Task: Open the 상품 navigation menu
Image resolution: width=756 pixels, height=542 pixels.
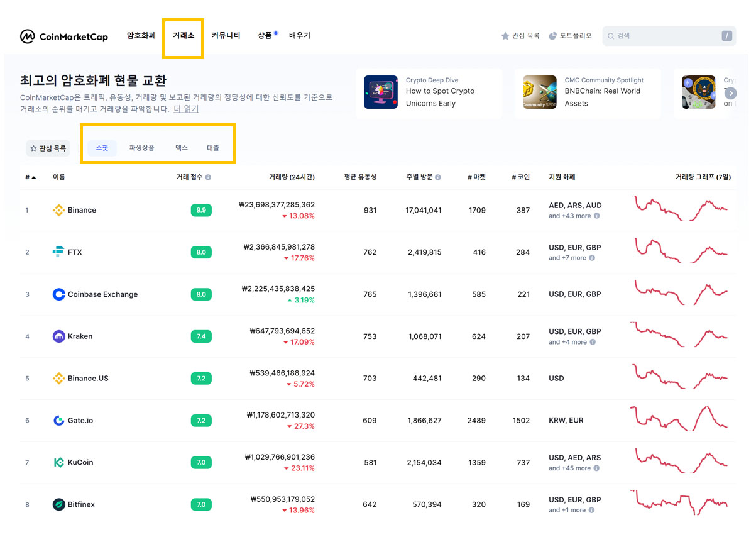Action: click(265, 36)
